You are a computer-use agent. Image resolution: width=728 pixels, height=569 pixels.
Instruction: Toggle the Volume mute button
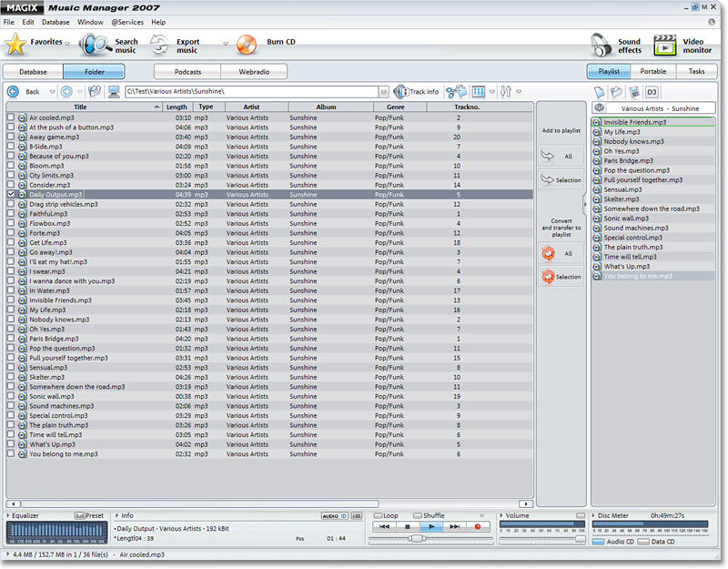[581, 515]
